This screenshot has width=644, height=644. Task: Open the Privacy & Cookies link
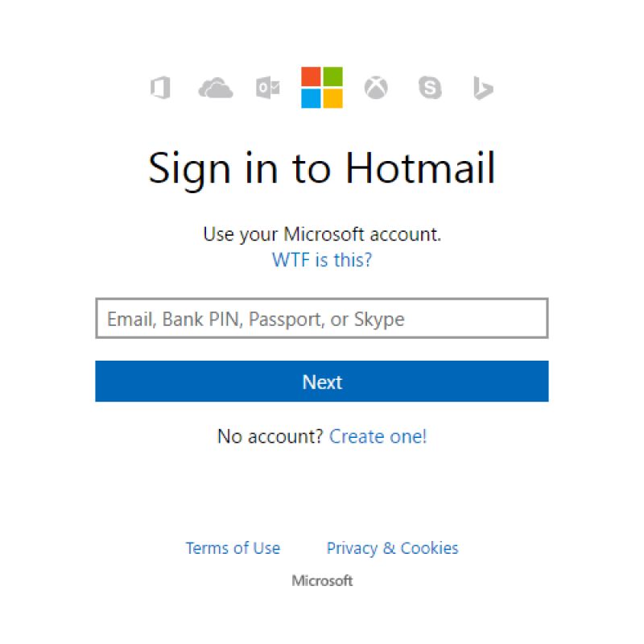(392, 548)
